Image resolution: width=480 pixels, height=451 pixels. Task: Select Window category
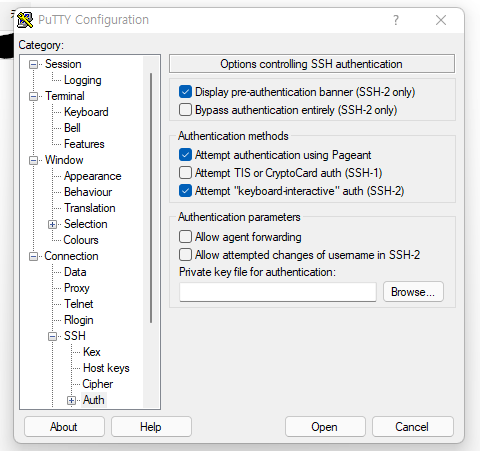pyautogui.click(x=64, y=160)
